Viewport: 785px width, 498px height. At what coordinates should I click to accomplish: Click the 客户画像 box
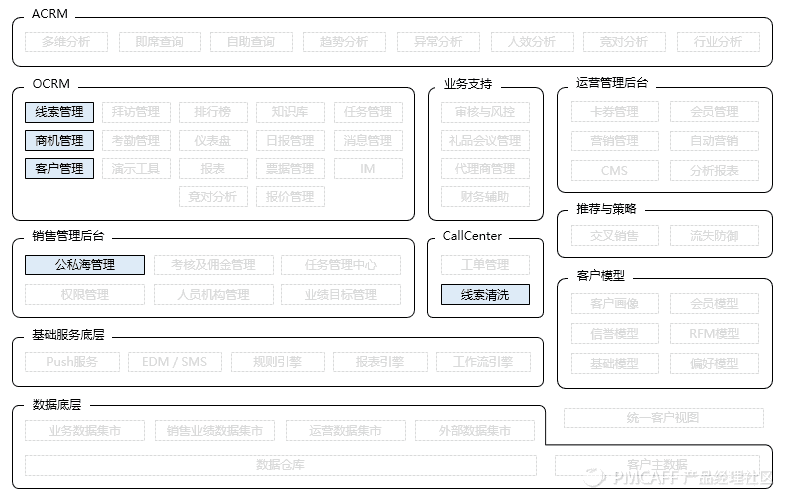click(x=615, y=304)
